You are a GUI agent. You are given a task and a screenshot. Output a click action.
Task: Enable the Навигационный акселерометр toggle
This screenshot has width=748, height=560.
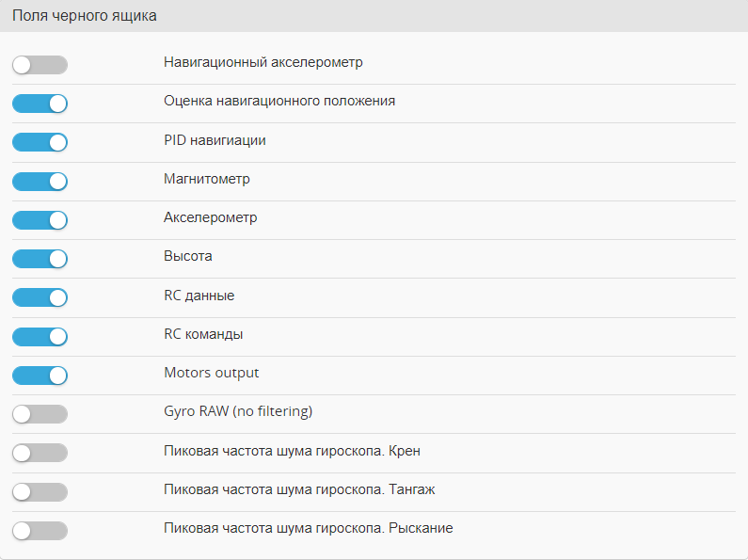[40, 65]
